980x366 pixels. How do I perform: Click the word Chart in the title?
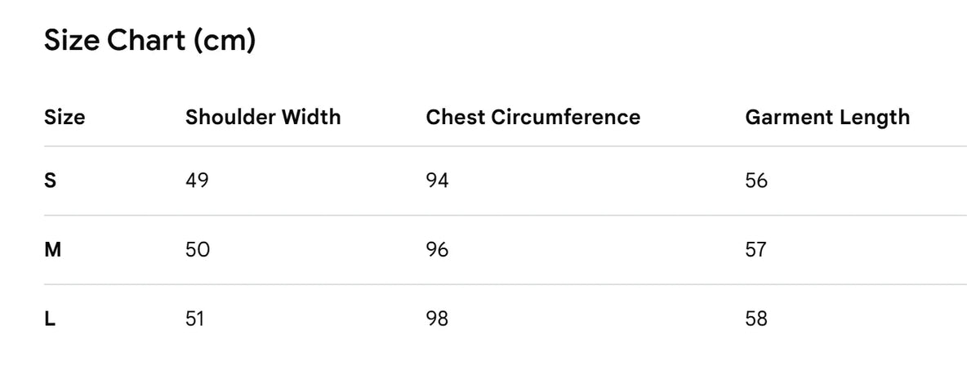(147, 41)
